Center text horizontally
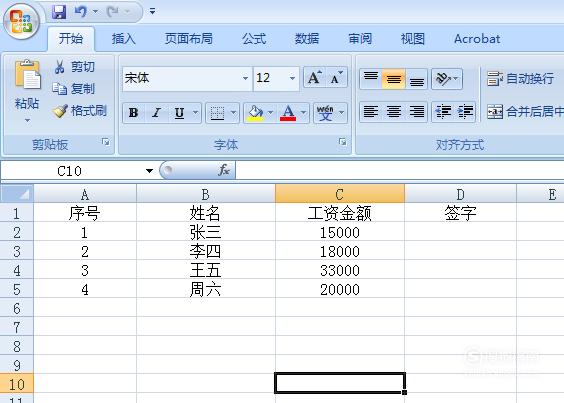The height and width of the screenshot is (403, 564). (394, 112)
